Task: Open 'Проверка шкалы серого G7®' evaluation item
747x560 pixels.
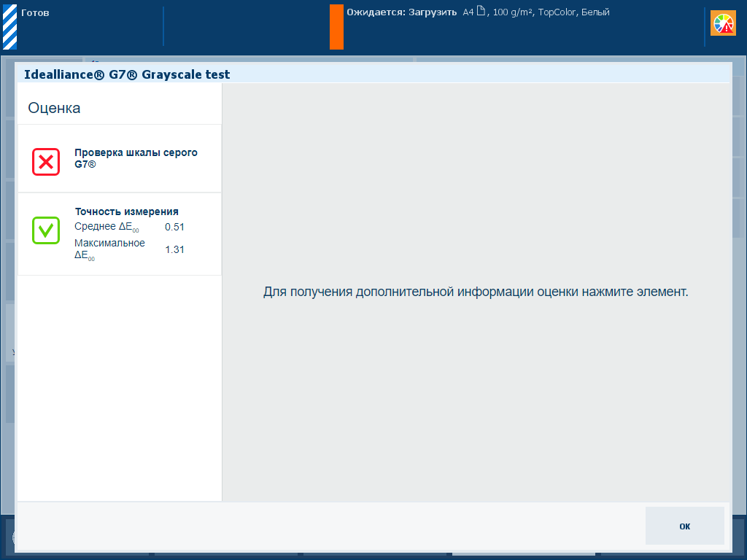Action: tap(120, 158)
